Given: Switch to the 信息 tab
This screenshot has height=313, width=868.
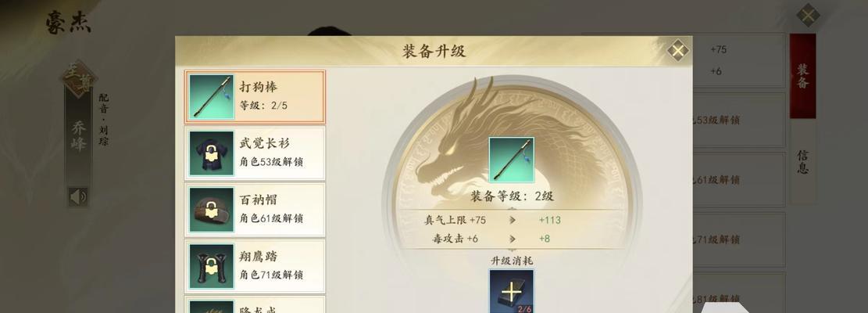Looking at the screenshot, I should [x=802, y=162].
